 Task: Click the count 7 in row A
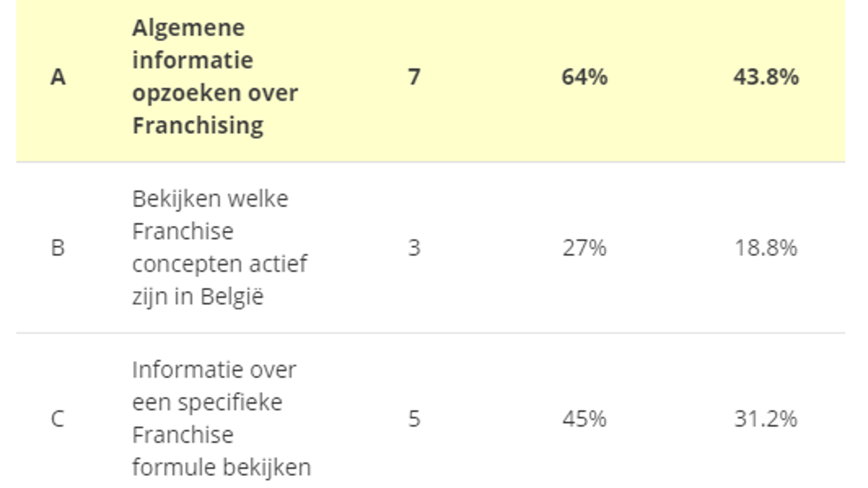coord(414,77)
